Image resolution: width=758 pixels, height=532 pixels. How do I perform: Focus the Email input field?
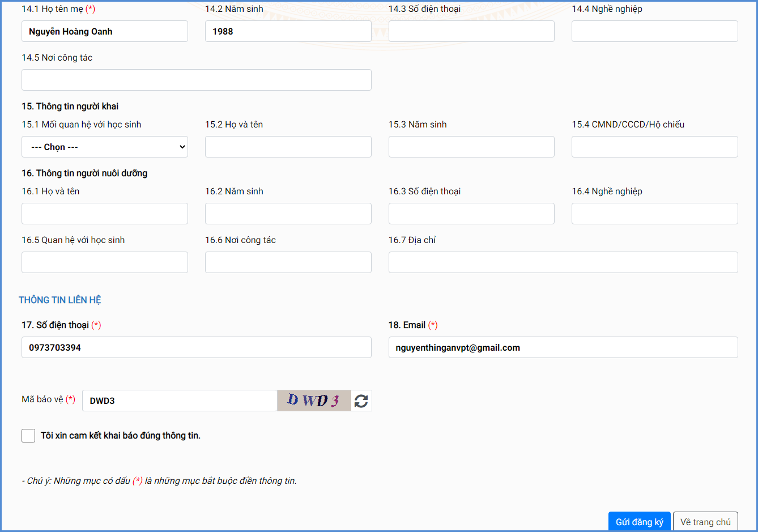tap(563, 347)
